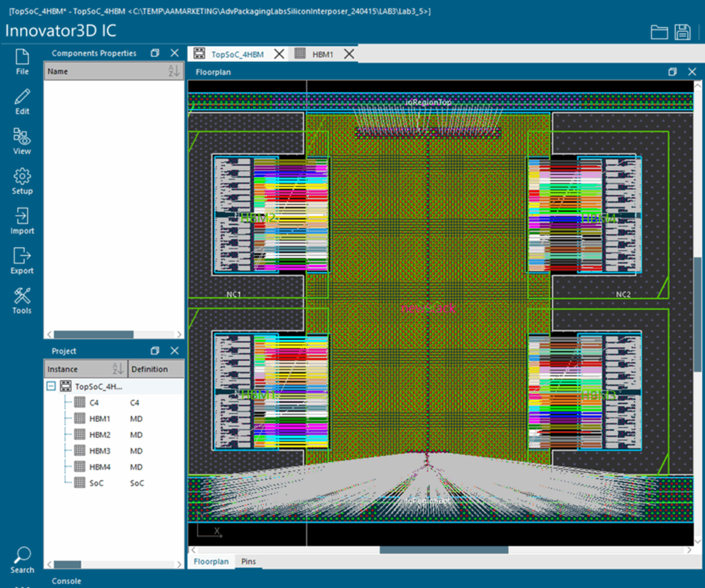Image resolution: width=705 pixels, height=588 pixels.
Task: Click the Export icon in the sidebar
Action: 21,260
